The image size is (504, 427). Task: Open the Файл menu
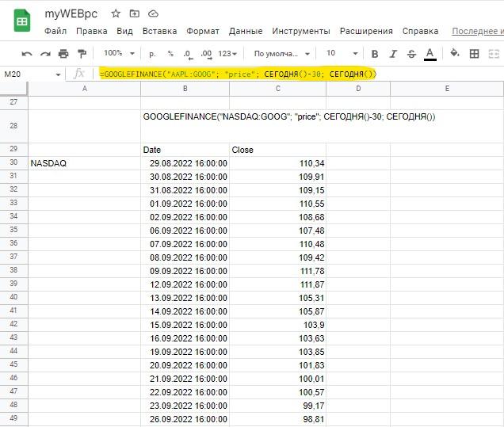click(55, 31)
